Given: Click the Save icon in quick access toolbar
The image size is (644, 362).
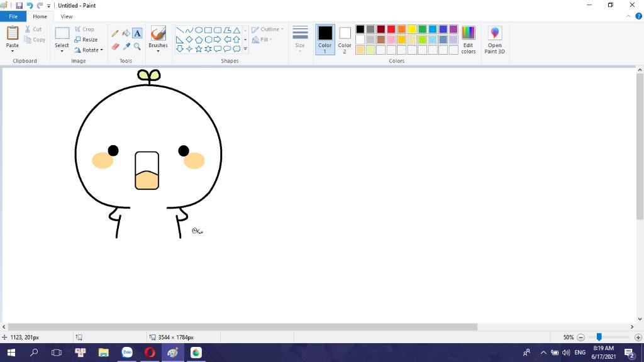Looking at the screenshot, I should click(x=19, y=5).
